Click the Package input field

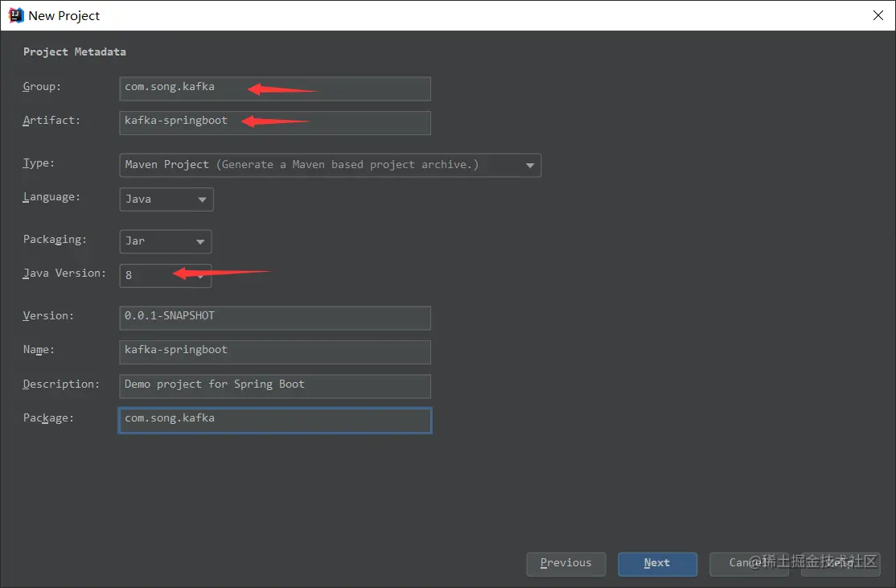(275, 421)
